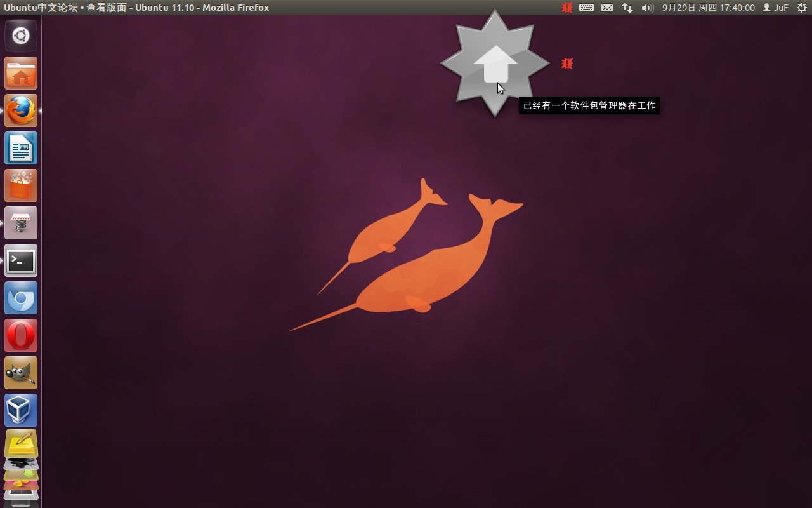This screenshot has width=812, height=508.
Task: Launch Opera browser from the launcher
Action: tap(21, 335)
